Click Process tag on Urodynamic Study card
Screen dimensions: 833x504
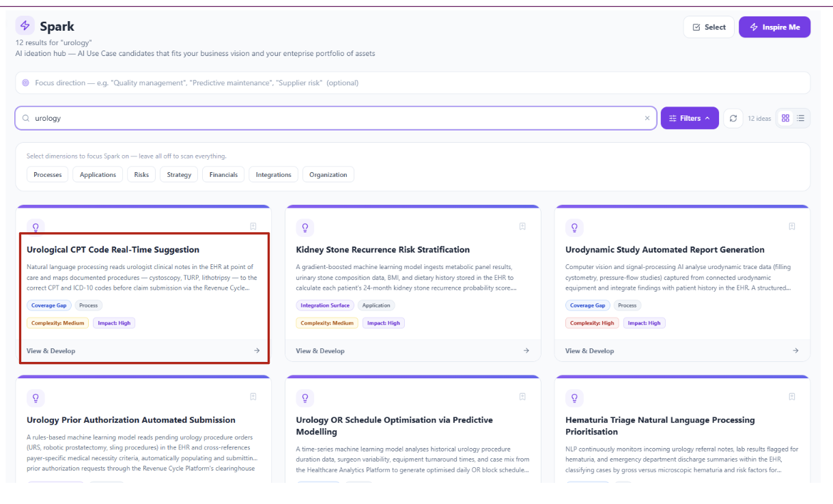pyautogui.click(x=627, y=305)
